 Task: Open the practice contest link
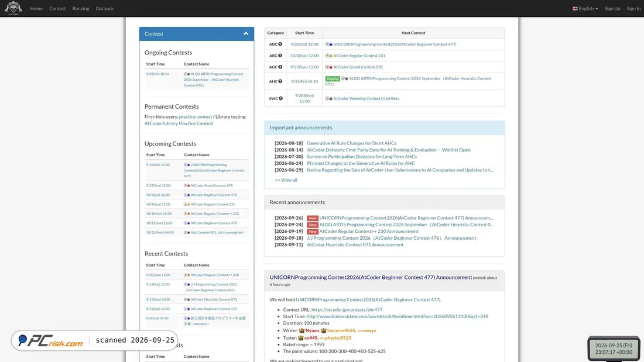[195, 116]
